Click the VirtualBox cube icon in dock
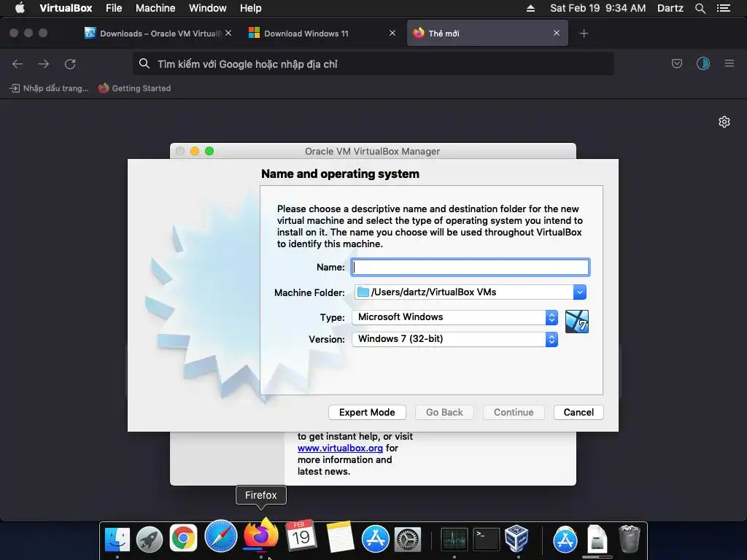This screenshot has height=560, width=747. click(x=517, y=538)
